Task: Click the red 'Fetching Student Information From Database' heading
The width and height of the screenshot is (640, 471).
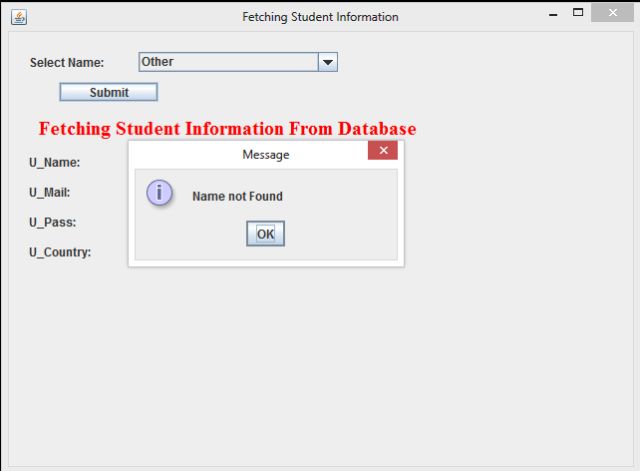Action: (x=227, y=129)
